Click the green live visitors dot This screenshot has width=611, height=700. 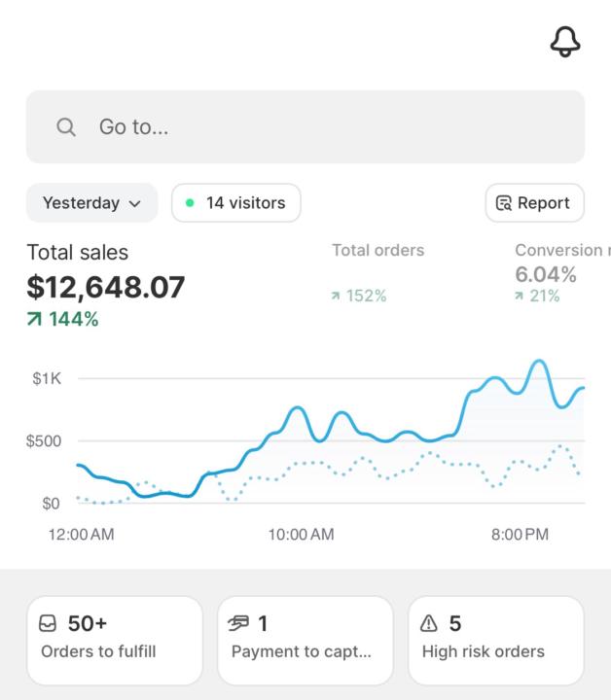coord(190,203)
